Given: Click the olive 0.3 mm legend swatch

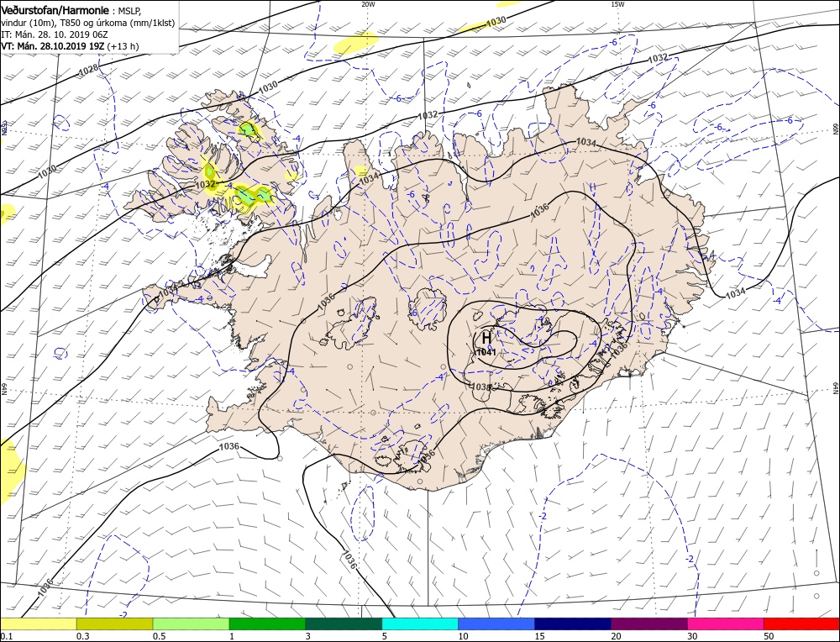Looking at the screenshot, I should tap(114, 624).
